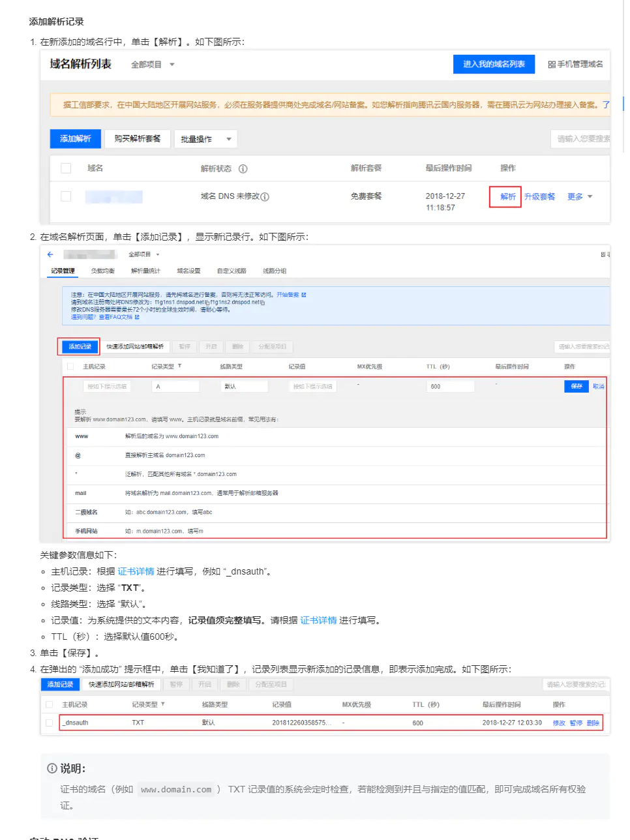
Task: Click the blue back arrow on the record page
Action: pos(50,254)
